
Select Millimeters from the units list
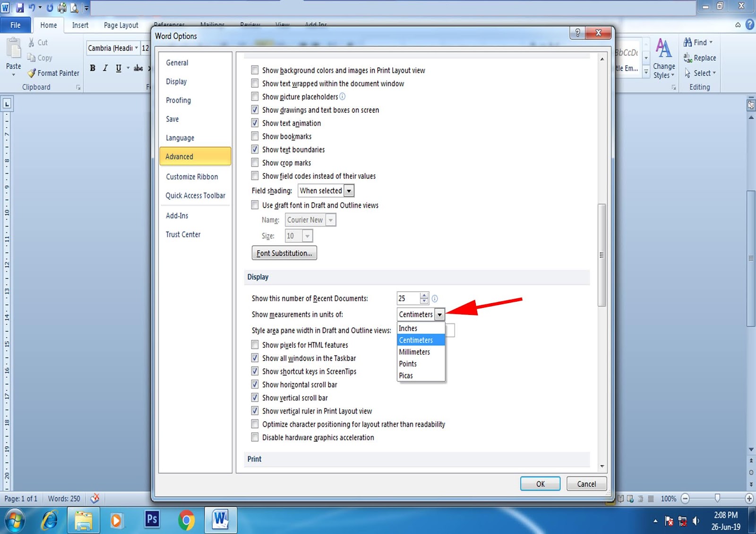pyautogui.click(x=421, y=352)
